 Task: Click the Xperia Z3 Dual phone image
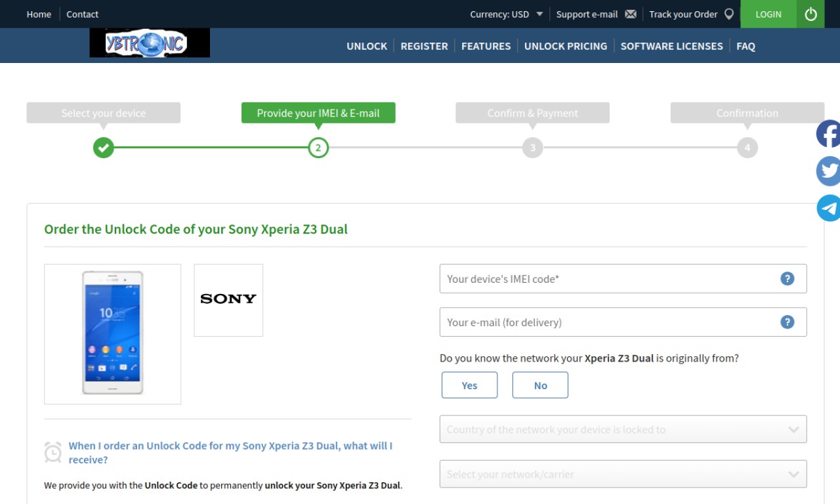click(113, 334)
